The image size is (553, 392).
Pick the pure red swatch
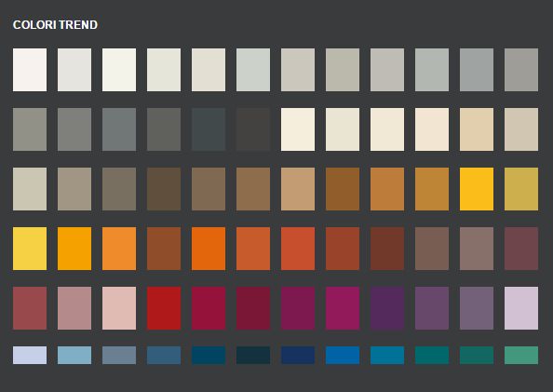tap(164, 308)
